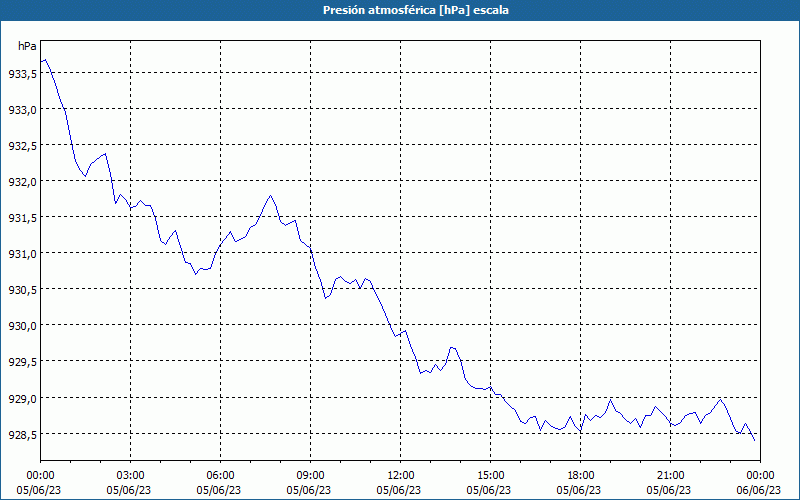Click the 15:00 time axis label
This screenshot has width=800, height=500.
tap(490, 476)
